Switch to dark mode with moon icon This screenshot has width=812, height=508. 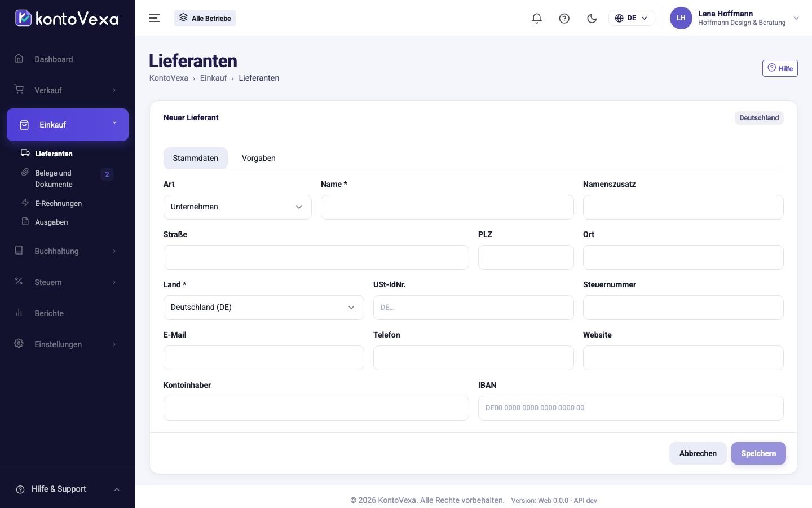[592, 18]
